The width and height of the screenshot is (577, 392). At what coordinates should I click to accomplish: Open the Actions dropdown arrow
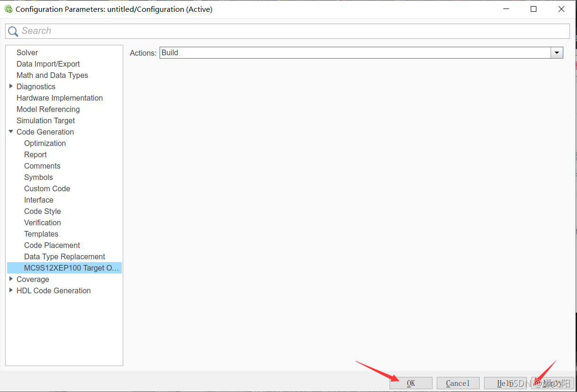(557, 53)
